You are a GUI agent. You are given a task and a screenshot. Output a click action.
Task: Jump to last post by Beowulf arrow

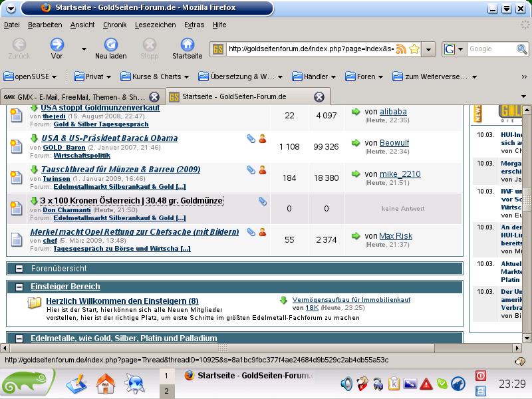[x=356, y=142]
